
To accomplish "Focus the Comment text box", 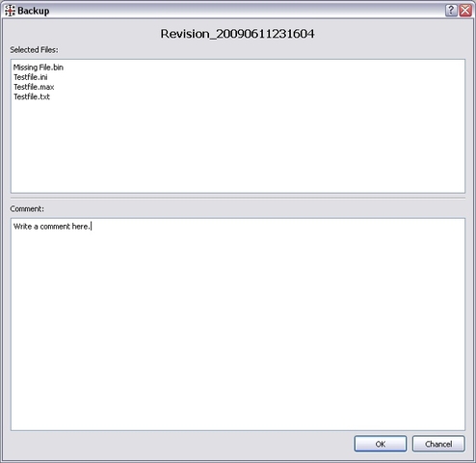I will (x=238, y=324).
